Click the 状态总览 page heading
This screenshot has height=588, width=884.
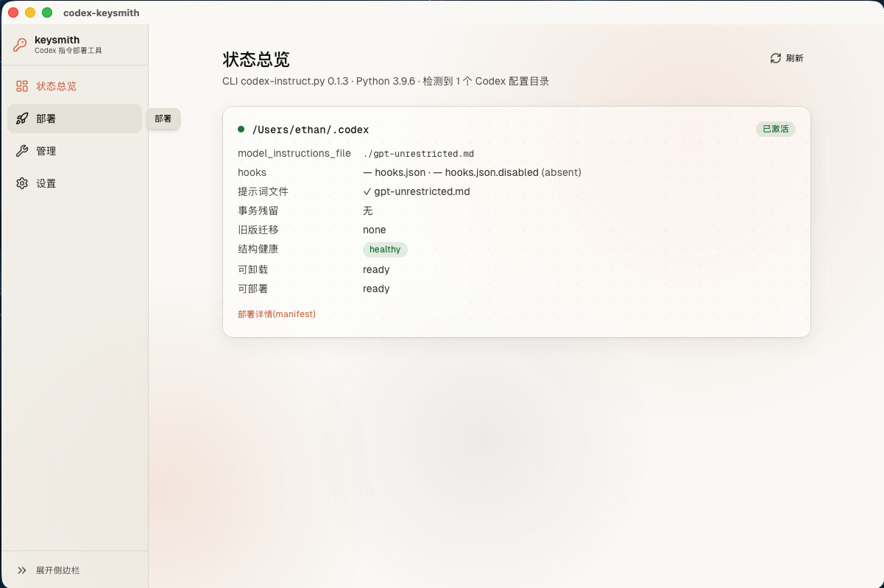coord(256,60)
